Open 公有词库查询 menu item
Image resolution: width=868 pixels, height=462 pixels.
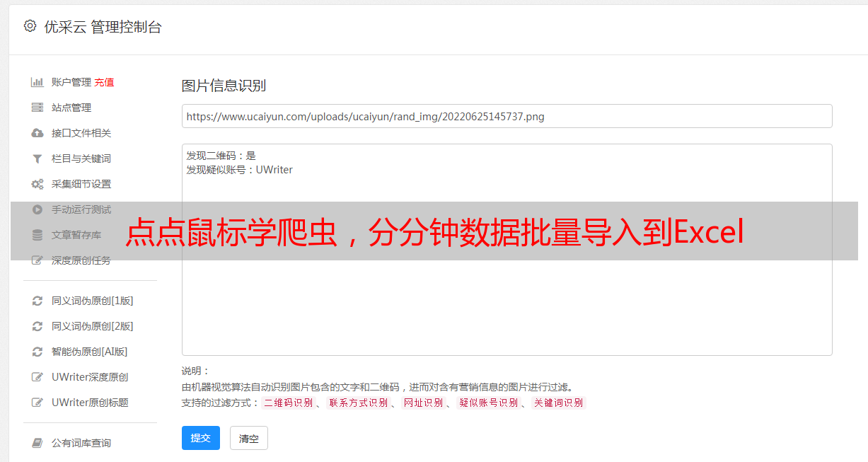(x=81, y=443)
